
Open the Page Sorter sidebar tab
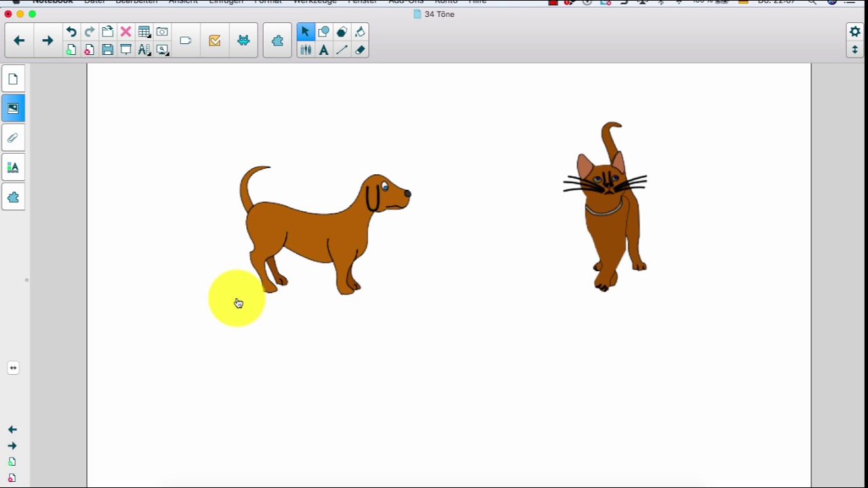coord(13,79)
